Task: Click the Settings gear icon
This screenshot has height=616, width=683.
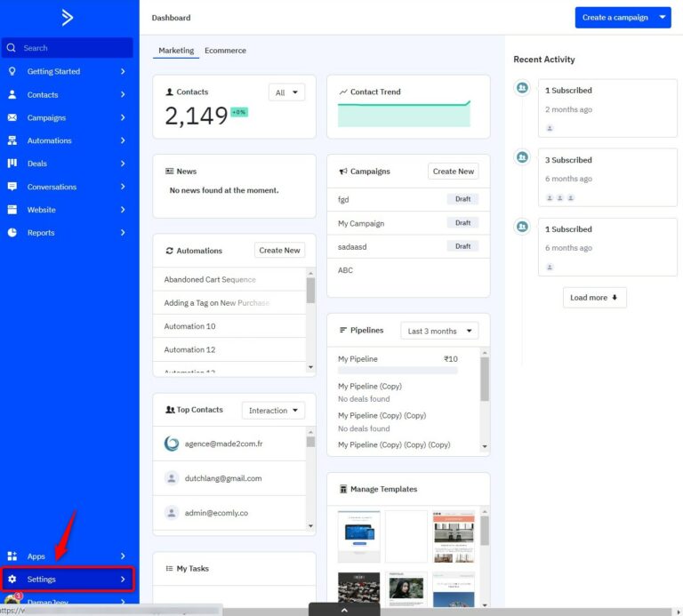Action: tap(12, 579)
